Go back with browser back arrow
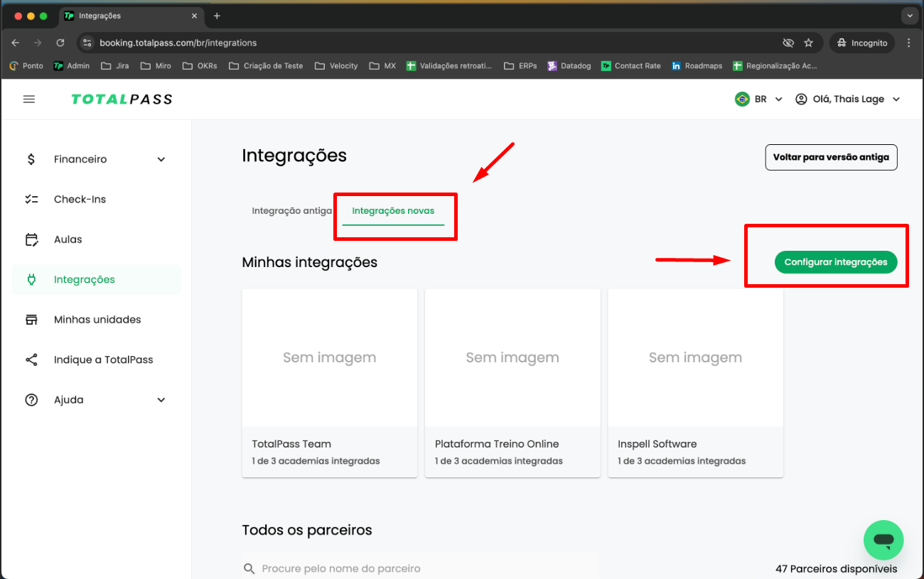 (x=16, y=43)
